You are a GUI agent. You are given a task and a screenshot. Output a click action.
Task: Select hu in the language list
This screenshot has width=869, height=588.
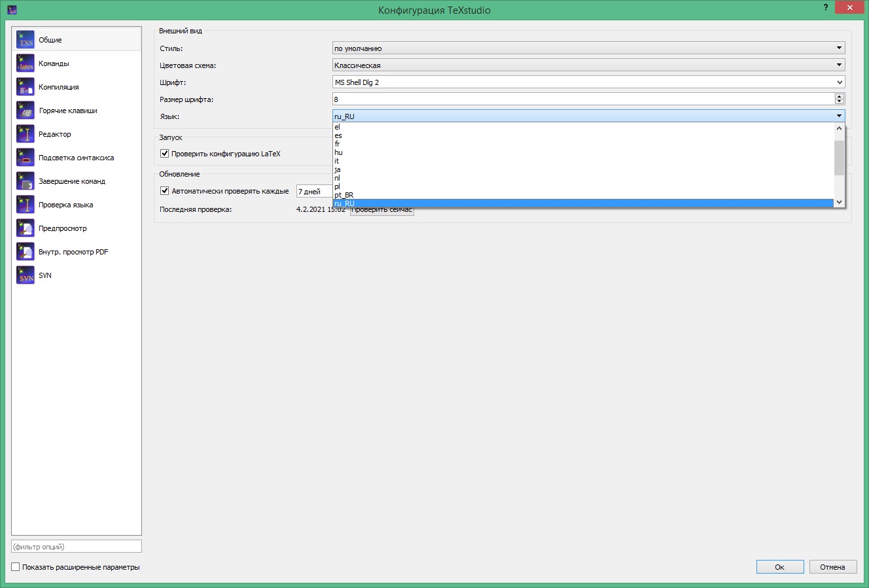click(583, 152)
